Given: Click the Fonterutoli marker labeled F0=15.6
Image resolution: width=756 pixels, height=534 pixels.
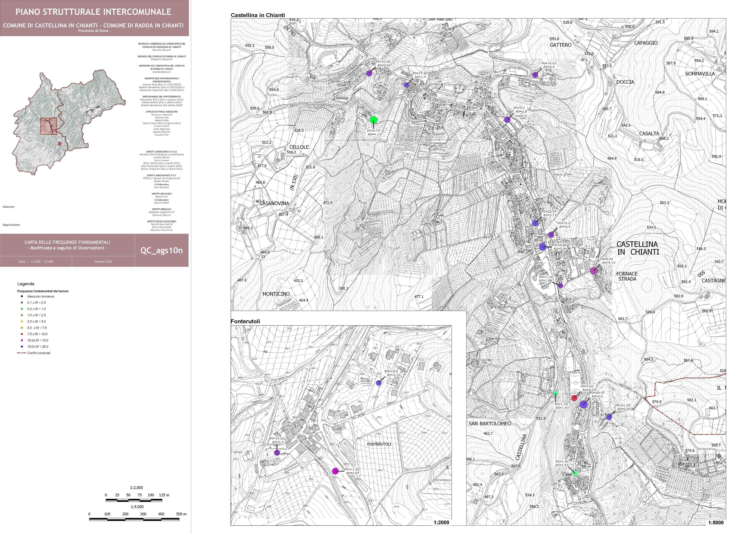Looking at the screenshot, I should tap(379, 383).
